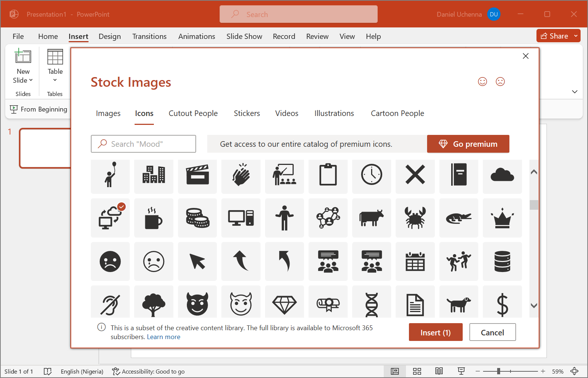Screen dimensions: 588x378
Task: Select the stacked coins icon
Action: tap(197, 218)
